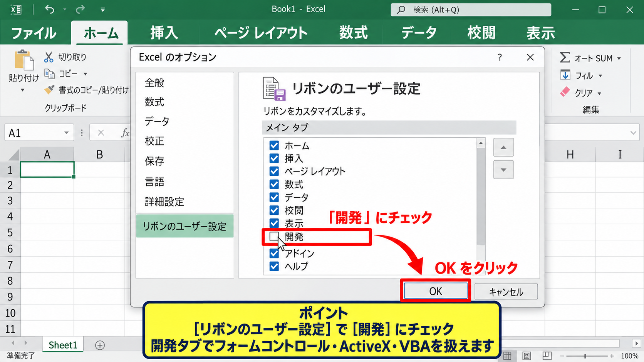This screenshot has width=644, height=362.
Task: Close the Excel のオプション dialog
Action: [x=530, y=57]
